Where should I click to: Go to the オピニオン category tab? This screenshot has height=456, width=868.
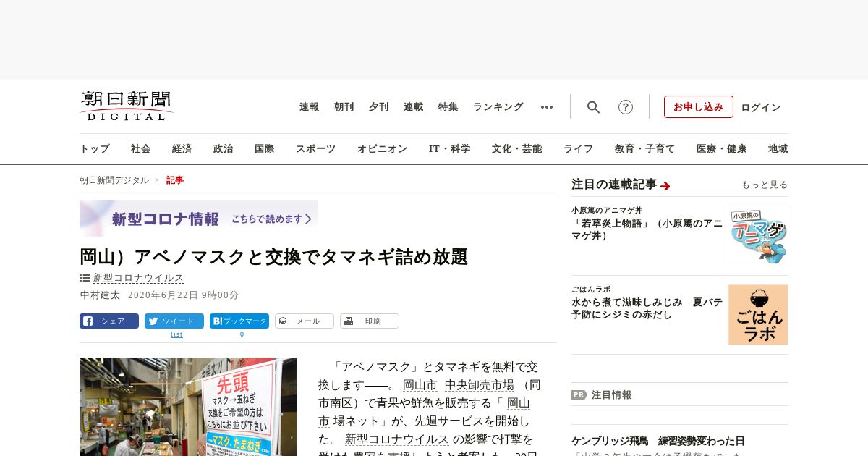[382, 149]
